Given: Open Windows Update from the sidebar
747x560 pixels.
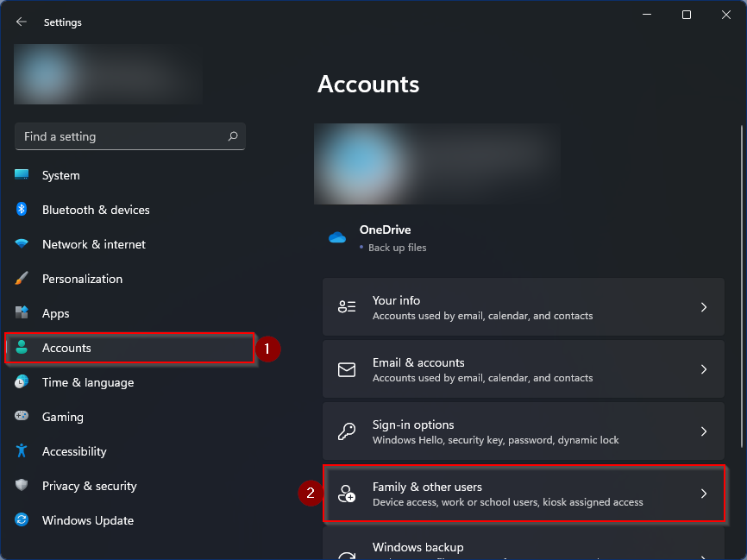Looking at the screenshot, I should click(x=87, y=520).
